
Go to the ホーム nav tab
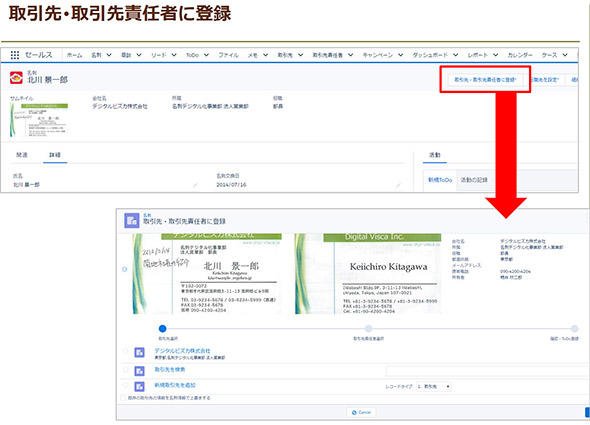[75, 55]
